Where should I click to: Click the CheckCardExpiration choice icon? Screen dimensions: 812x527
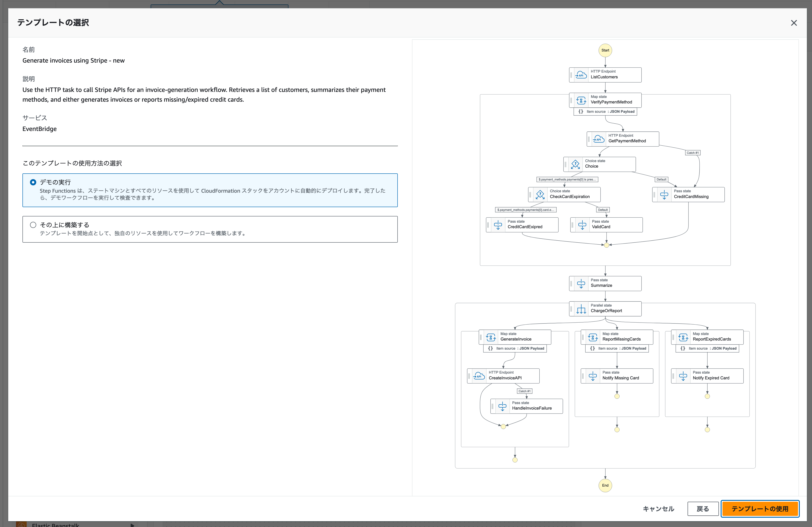[540, 195]
